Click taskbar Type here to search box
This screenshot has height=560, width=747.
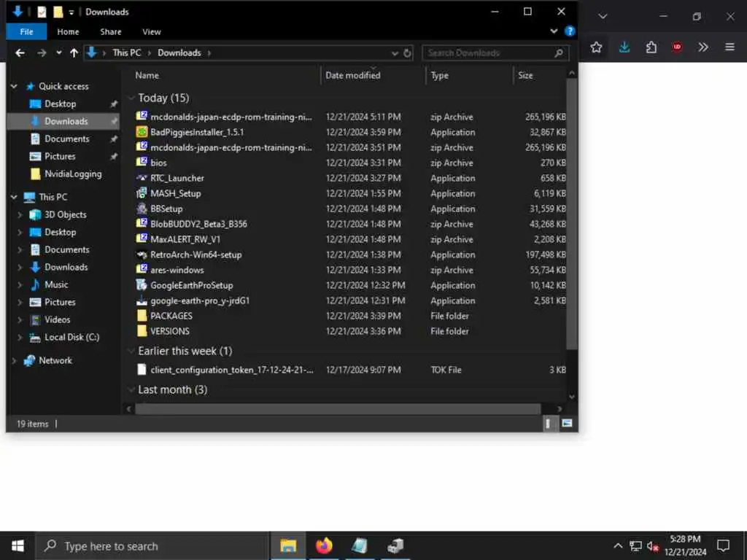coord(152,546)
